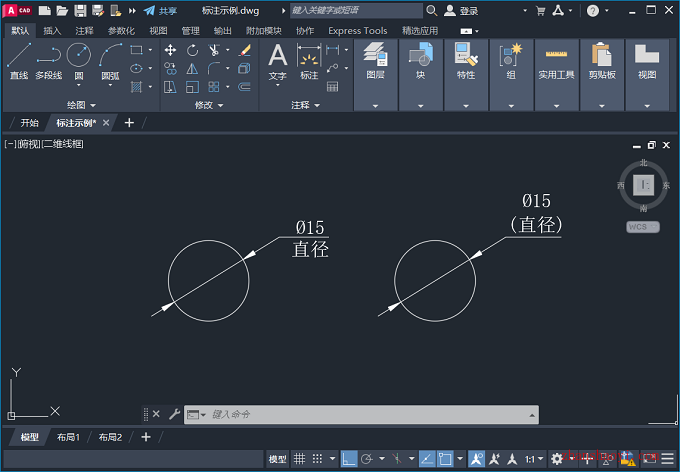Image resolution: width=680 pixels, height=472 pixels.
Task: Expand the Draw (绘图) panel
Action: 81,105
